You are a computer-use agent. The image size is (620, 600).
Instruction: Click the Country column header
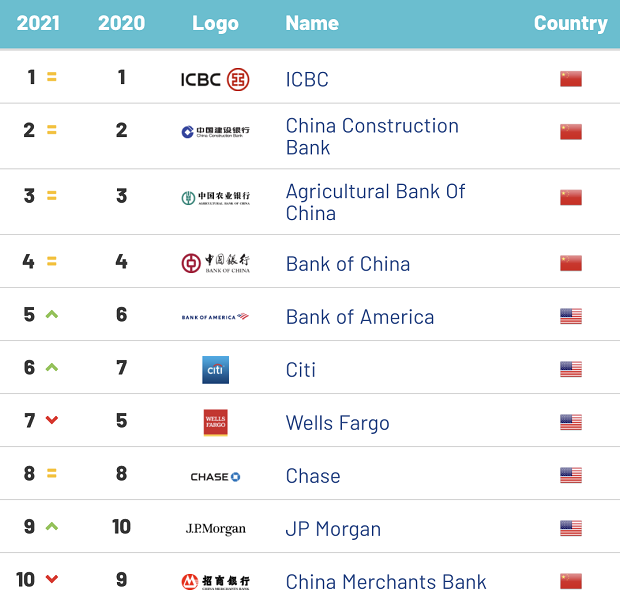click(570, 23)
